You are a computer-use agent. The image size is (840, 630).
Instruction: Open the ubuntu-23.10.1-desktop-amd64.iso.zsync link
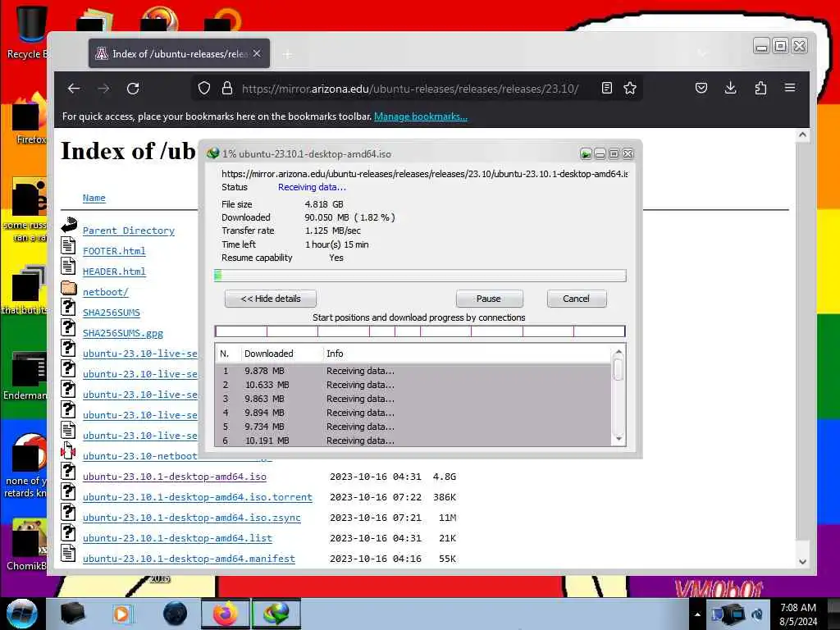(192, 518)
